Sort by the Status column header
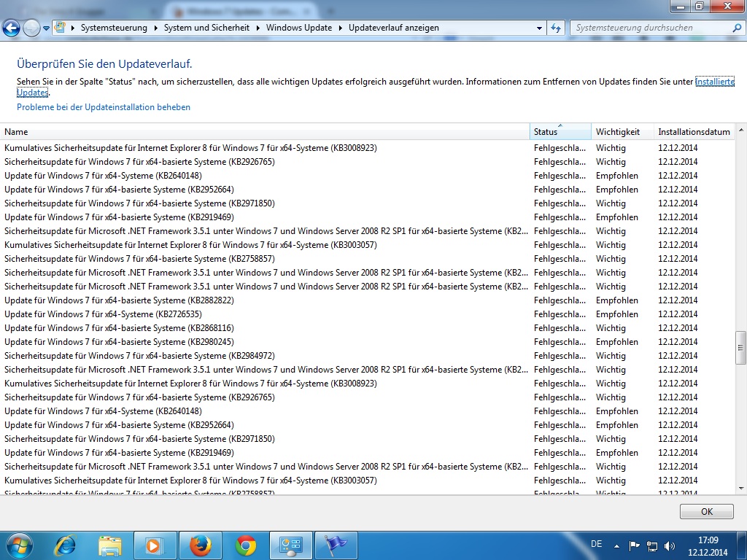 click(x=560, y=132)
